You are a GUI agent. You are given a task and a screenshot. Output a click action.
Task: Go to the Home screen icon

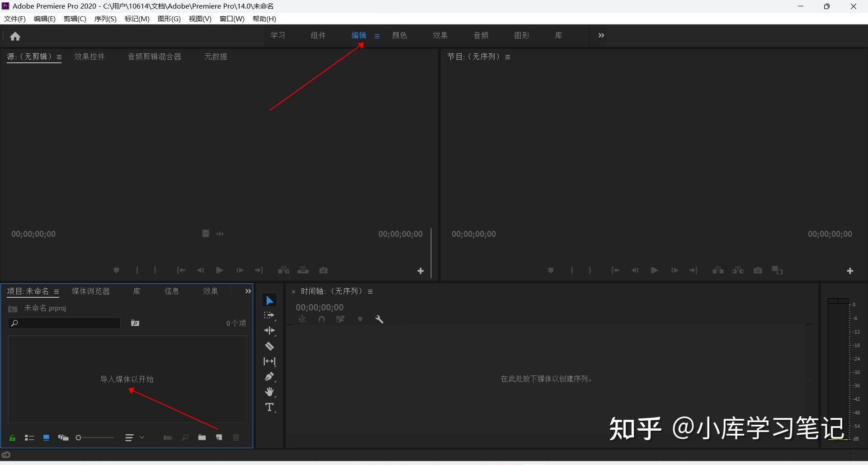pyautogui.click(x=15, y=36)
